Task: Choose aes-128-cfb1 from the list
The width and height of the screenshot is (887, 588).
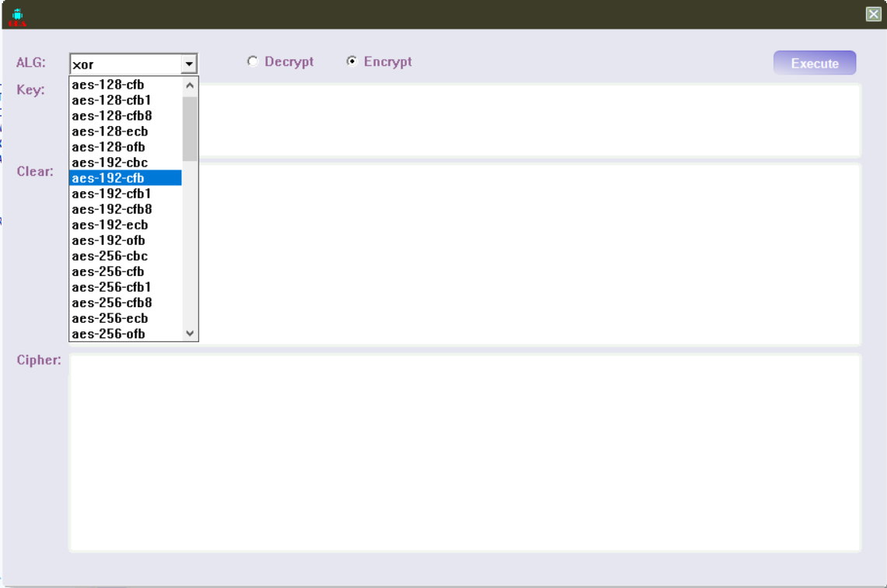Action: (x=125, y=100)
